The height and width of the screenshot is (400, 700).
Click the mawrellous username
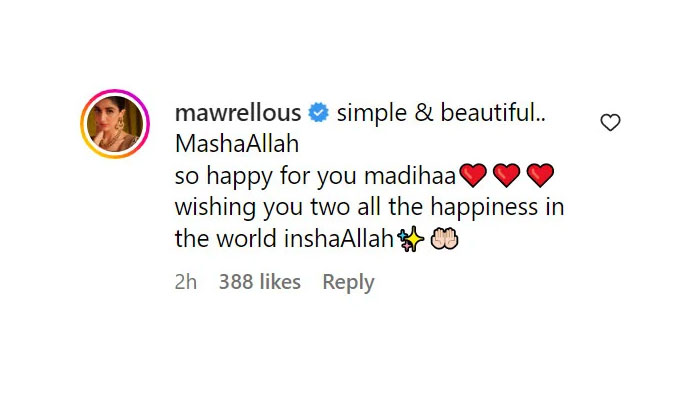click(238, 112)
